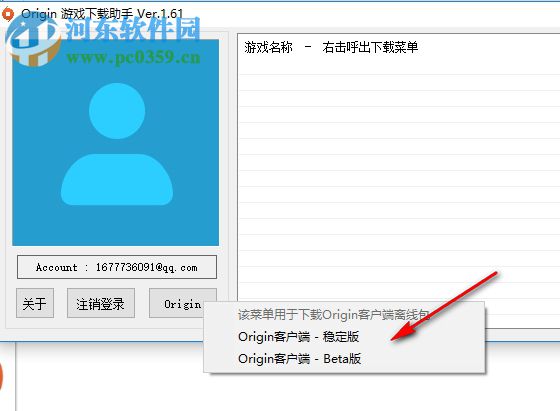560x411 pixels.
Task: Select Origin客户端 - 稳定版 menu entry
Action: click(x=344, y=337)
